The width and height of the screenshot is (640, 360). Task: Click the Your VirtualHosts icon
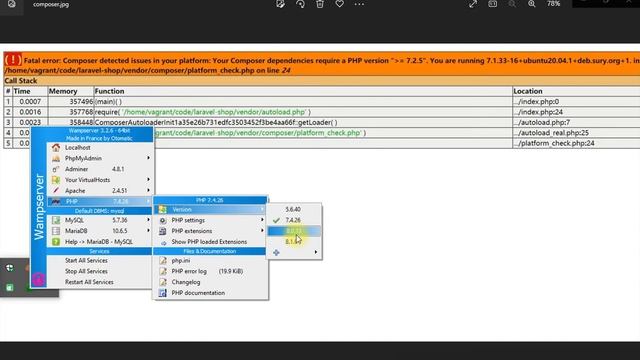56,180
